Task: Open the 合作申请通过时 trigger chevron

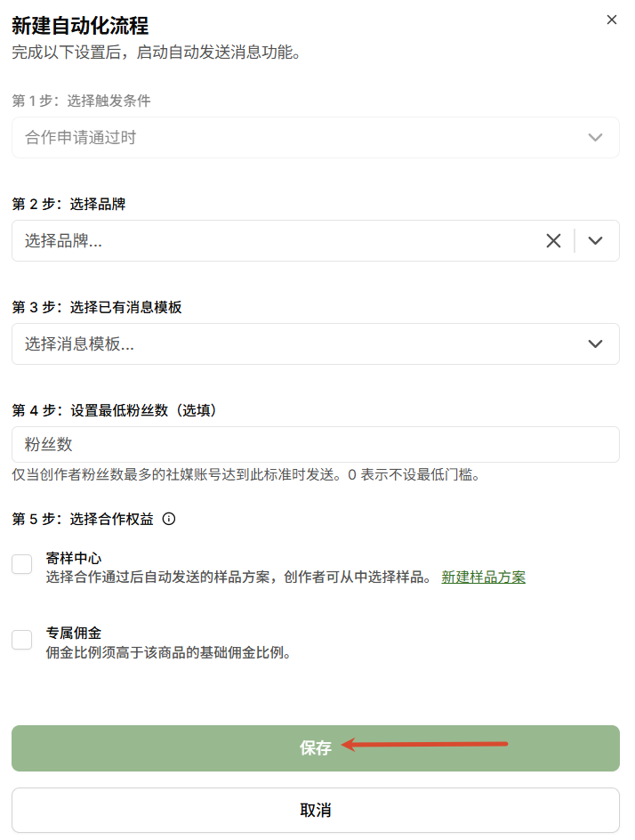Action: coord(595,138)
